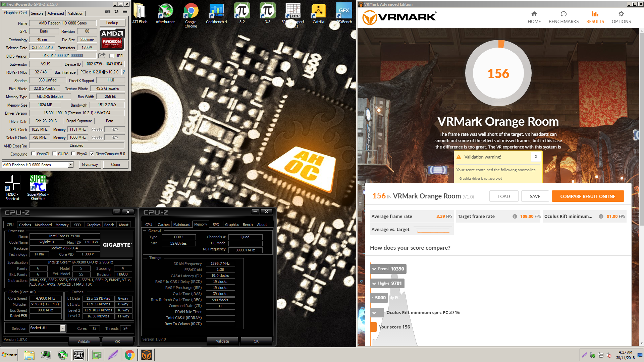
Task: Click OK in left CPU-Z window
Action: 117,342
